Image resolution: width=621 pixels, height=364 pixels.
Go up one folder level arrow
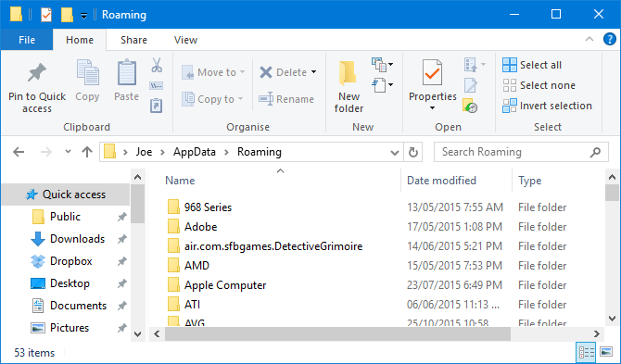87,152
